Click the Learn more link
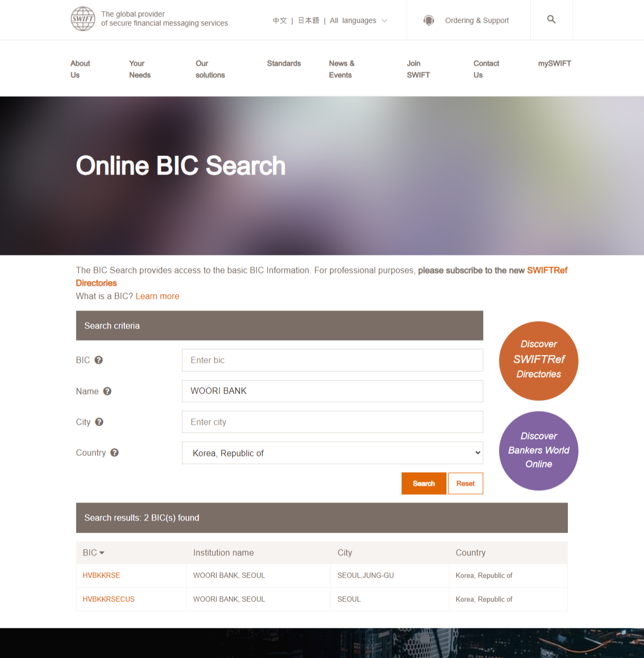644x658 pixels. (158, 296)
